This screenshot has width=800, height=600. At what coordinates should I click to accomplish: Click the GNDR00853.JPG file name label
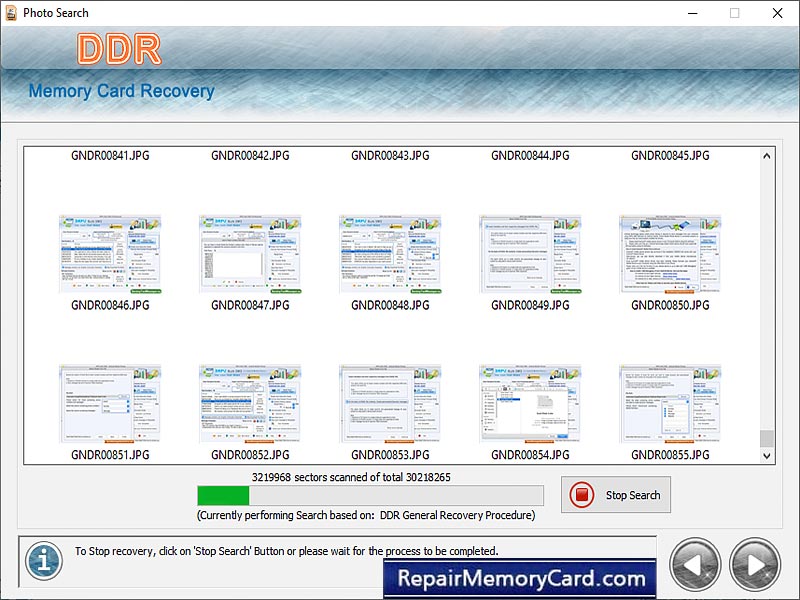[390, 455]
